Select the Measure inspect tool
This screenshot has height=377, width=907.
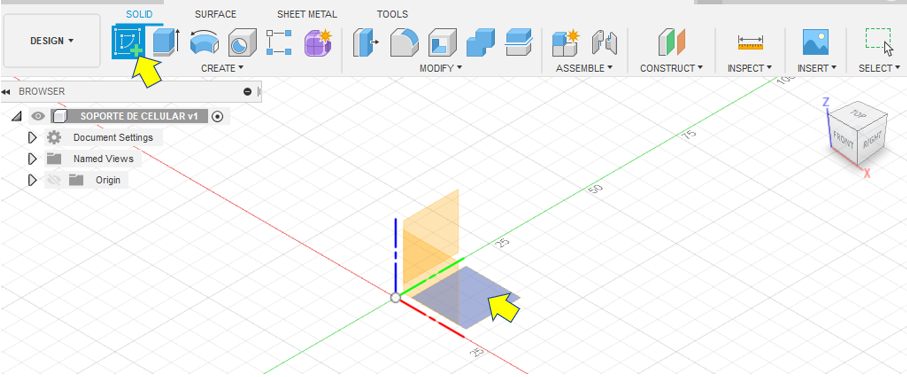coord(750,43)
